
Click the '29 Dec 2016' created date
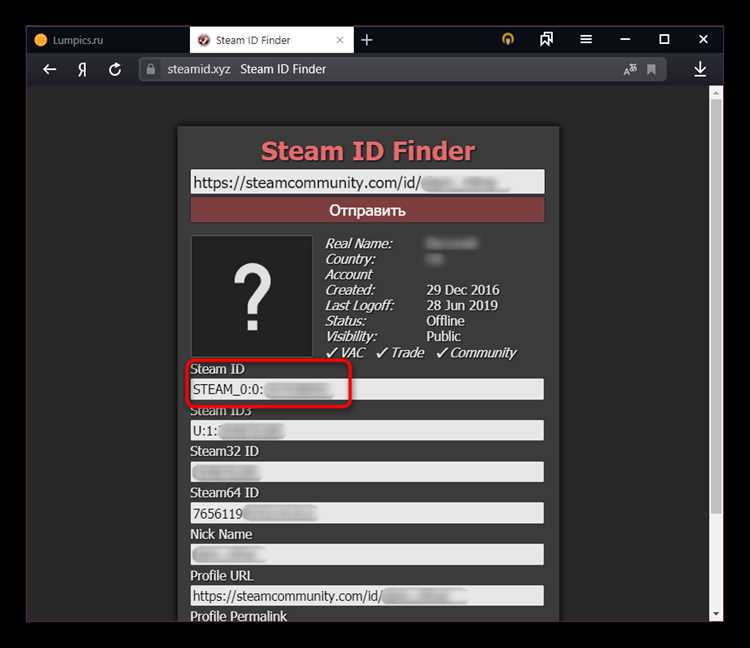coord(463,290)
